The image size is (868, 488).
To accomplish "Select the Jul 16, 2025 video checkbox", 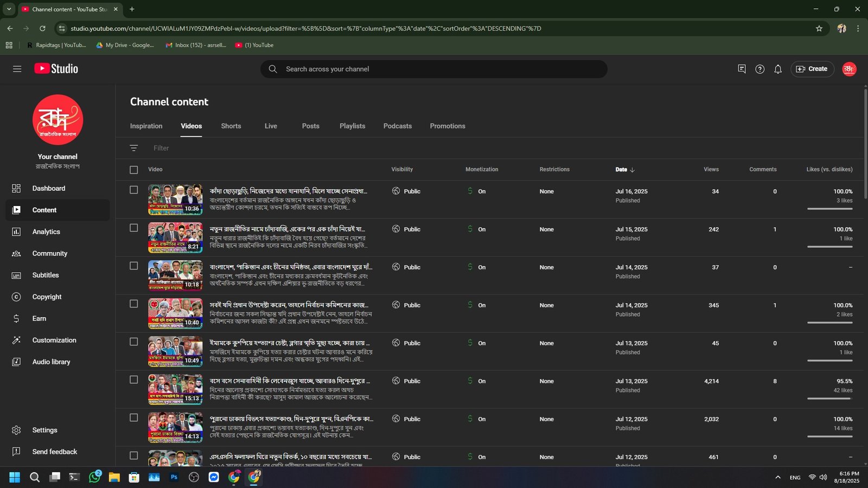I will click(x=134, y=190).
